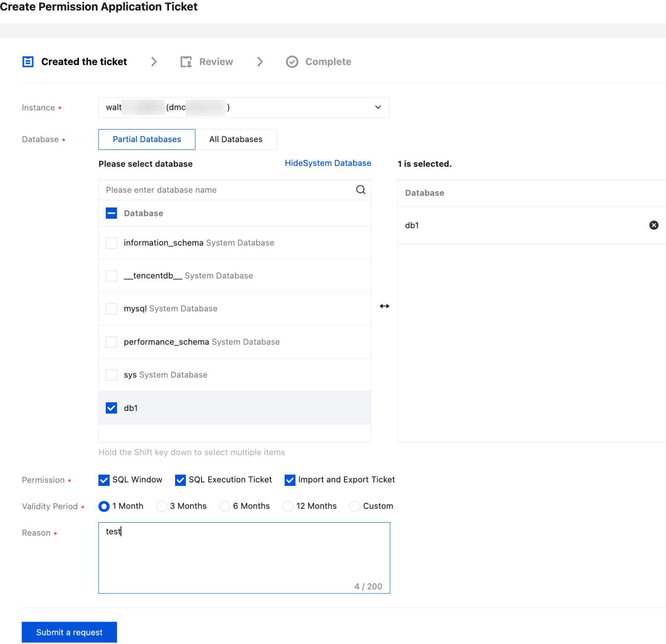Switch to the All Databases tab
Screen dimensions: 666x644
[235, 140]
